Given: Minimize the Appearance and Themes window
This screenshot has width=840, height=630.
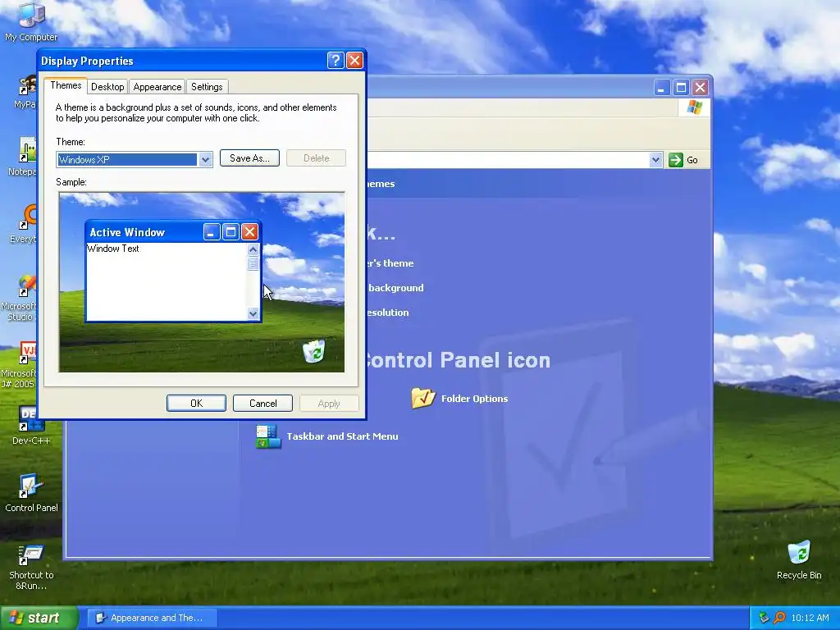Looking at the screenshot, I should point(662,87).
